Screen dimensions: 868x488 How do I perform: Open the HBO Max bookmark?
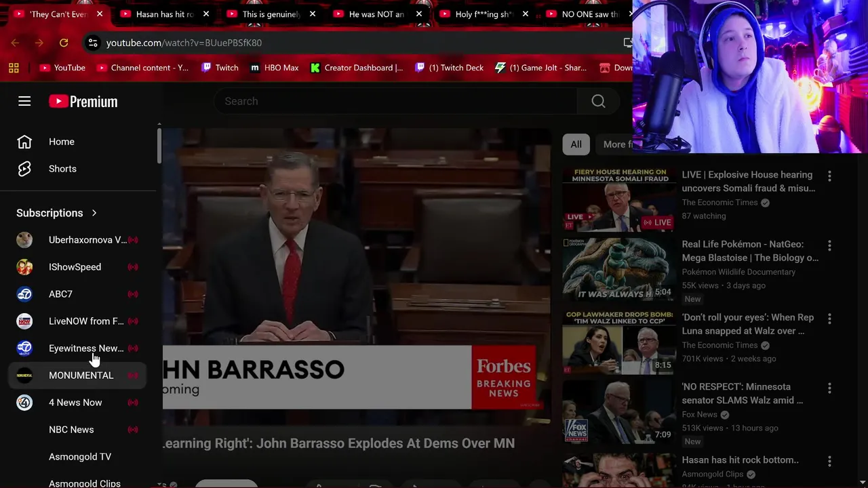(x=275, y=68)
